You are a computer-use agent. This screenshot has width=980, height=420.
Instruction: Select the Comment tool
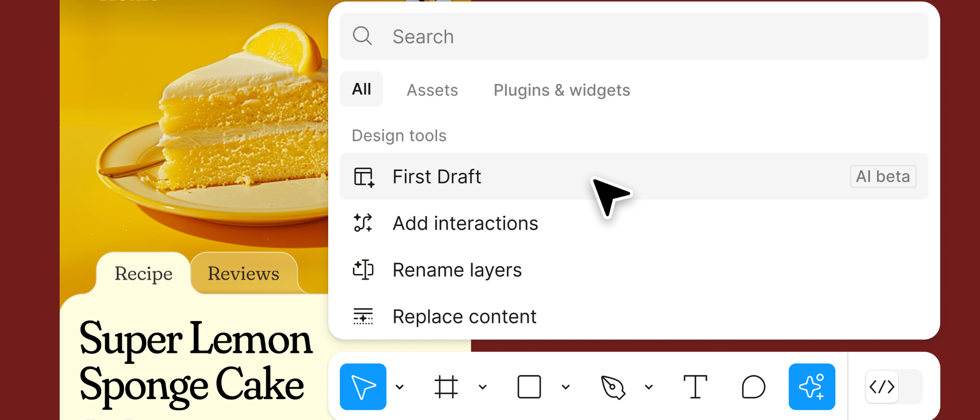click(753, 386)
